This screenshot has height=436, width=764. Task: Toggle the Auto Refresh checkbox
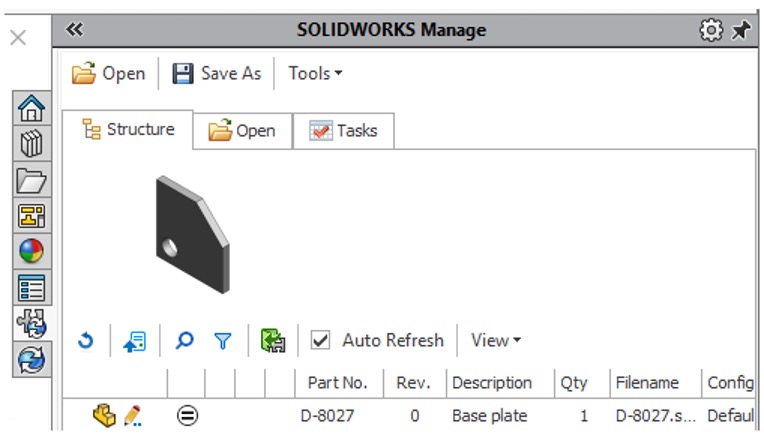pos(321,340)
